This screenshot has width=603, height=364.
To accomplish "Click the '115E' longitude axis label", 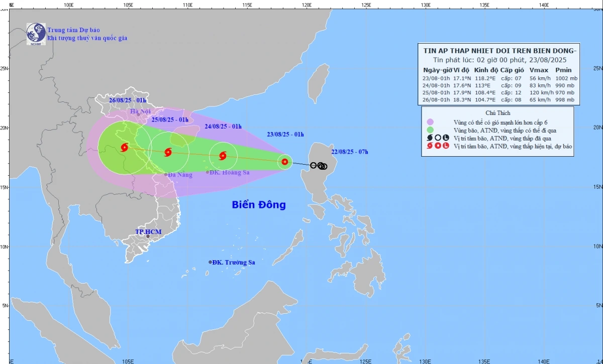I will tap(247, 5).
